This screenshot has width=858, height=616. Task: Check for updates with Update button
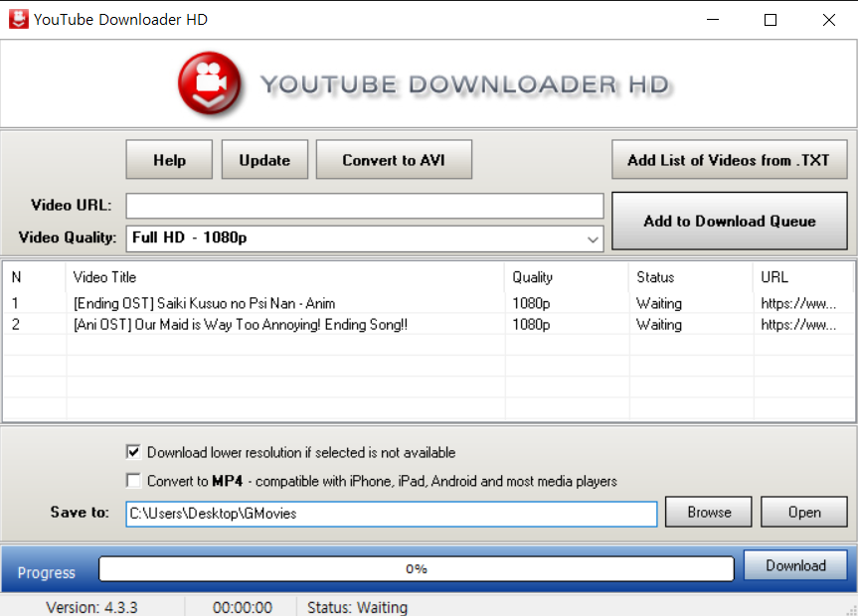click(264, 160)
